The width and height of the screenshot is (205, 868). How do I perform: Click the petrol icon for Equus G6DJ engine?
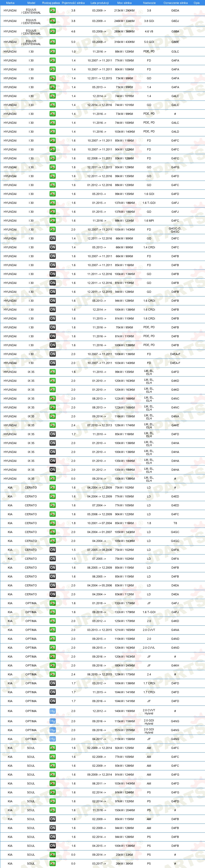53,21
